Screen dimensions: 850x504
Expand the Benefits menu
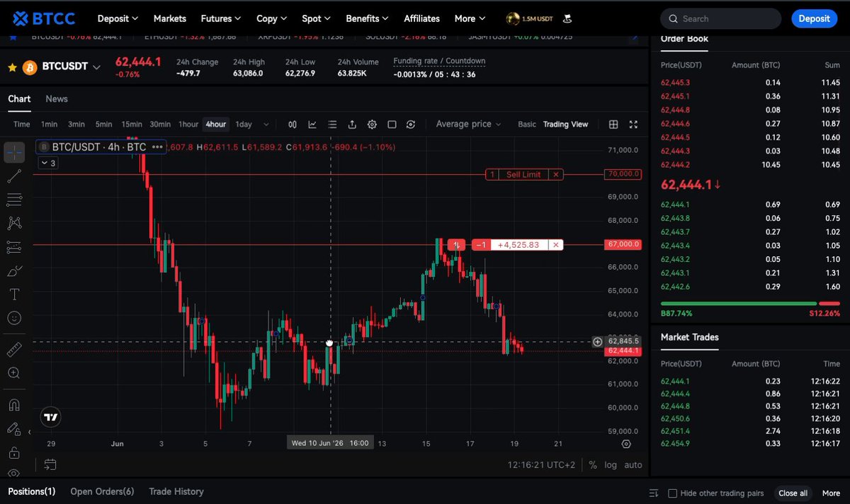coord(367,18)
